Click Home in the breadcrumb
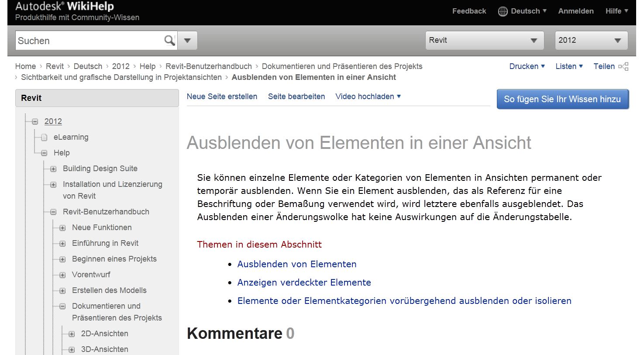The width and height of the screenshot is (644, 355). tap(25, 66)
